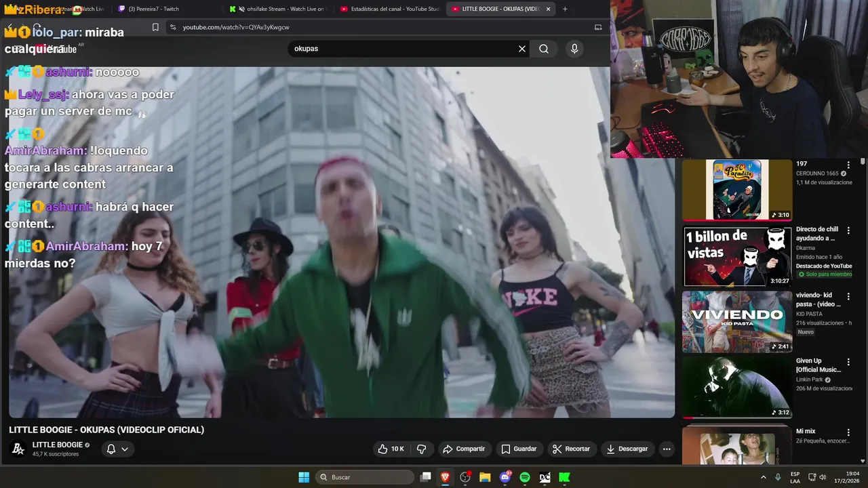868x488 pixels.
Task: Open Task View in taskbar
Action: (425, 477)
